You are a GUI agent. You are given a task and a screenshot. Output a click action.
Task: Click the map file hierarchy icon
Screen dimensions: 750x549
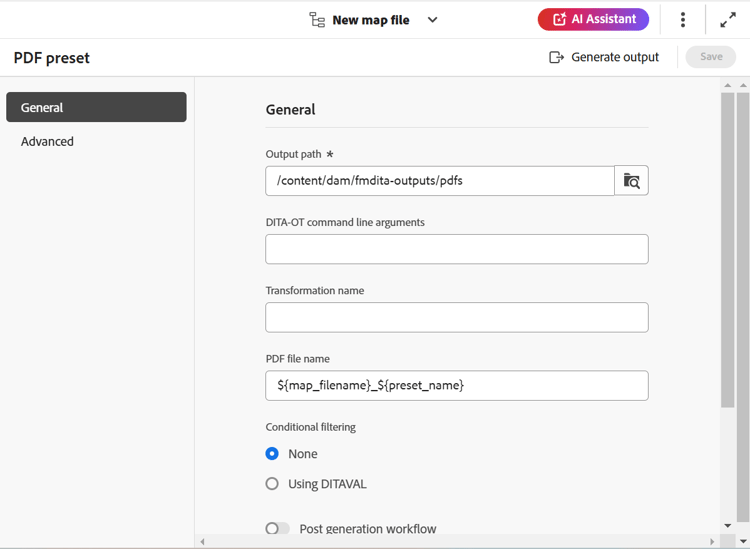[317, 20]
